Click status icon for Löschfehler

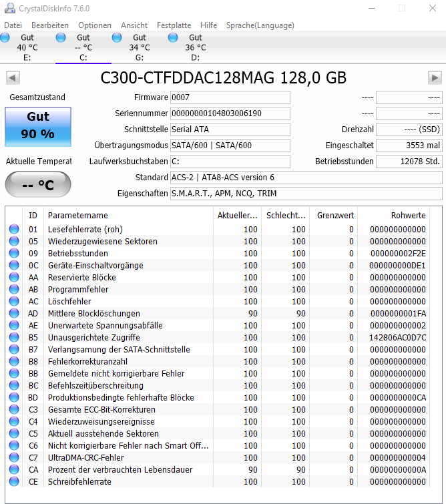pyautogui.click(x=14, y=301)
